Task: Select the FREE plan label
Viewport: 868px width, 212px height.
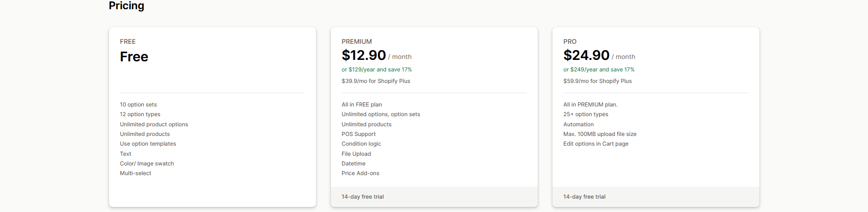Action: 127,41
